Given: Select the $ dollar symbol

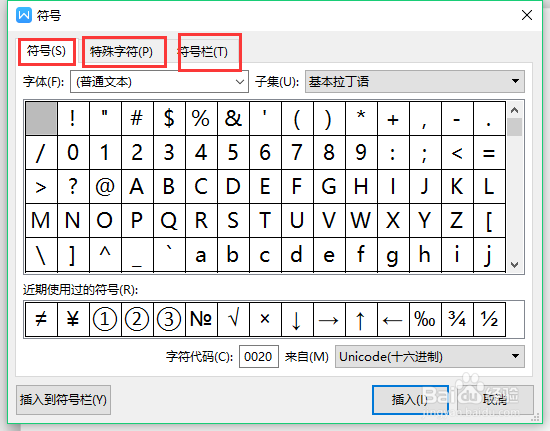Looking at the screenshot, I should tap(169, 119).
